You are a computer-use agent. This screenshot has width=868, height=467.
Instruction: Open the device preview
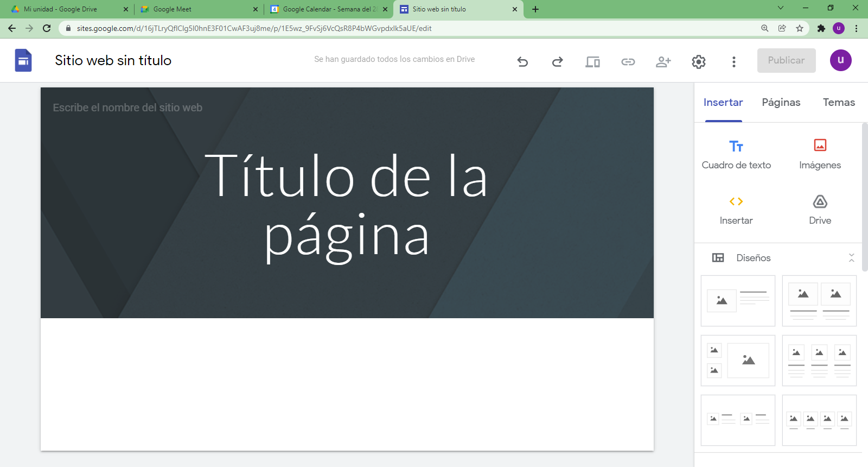[x=592, y=62]
